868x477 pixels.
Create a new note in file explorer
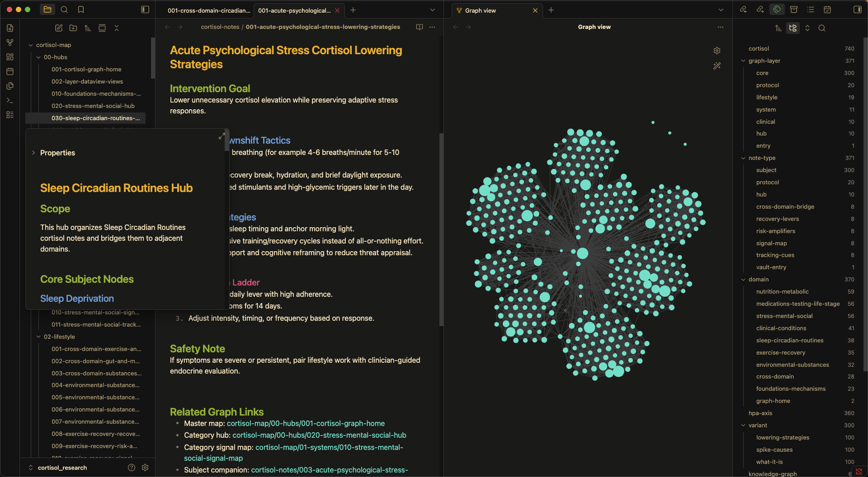[x=59, y=28]
